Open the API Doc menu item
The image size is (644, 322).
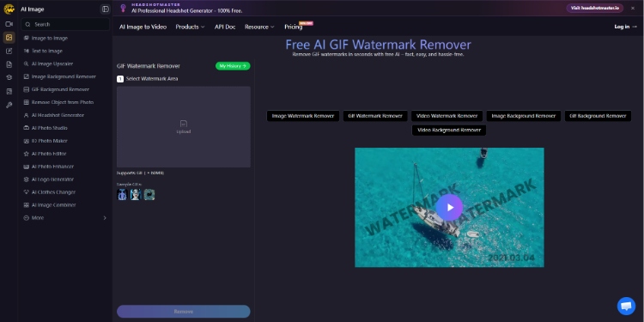225,27
